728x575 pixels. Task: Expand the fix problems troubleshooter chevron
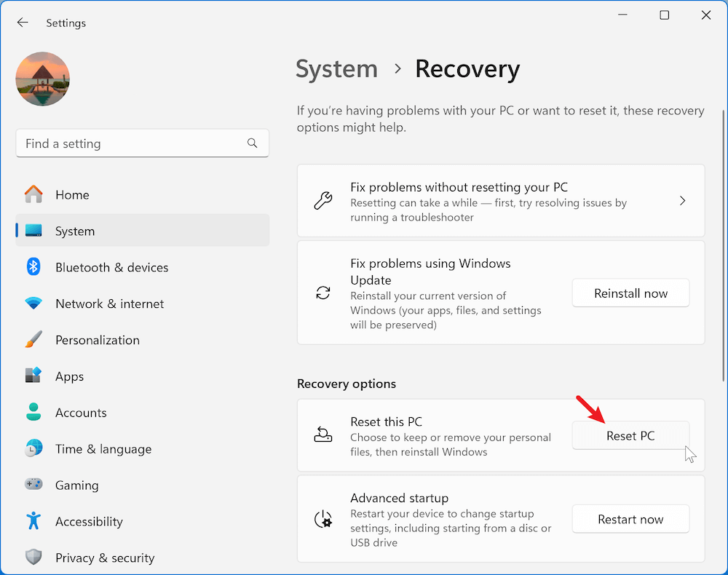coord(682,200)
